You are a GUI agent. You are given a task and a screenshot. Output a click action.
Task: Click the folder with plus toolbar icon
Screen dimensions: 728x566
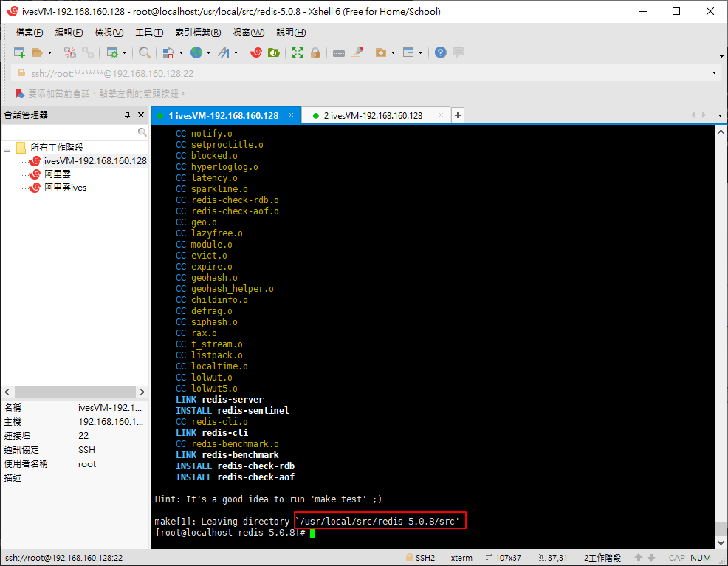click(381, 52)
